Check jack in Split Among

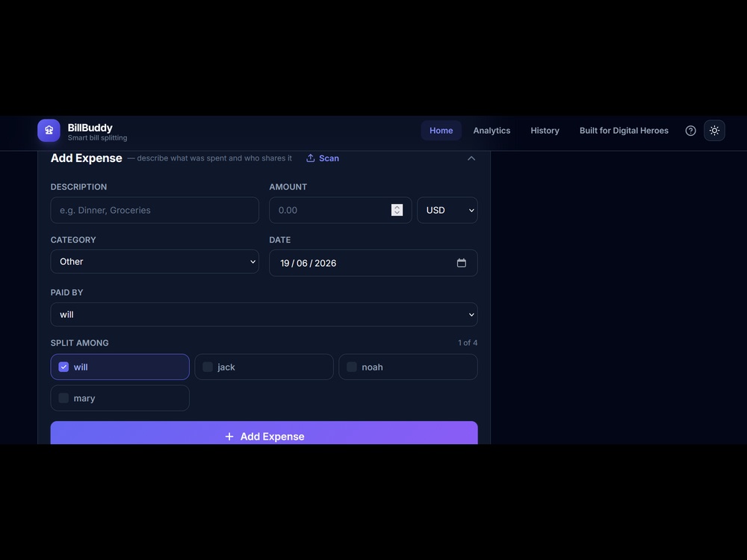[x=264, y=367]
